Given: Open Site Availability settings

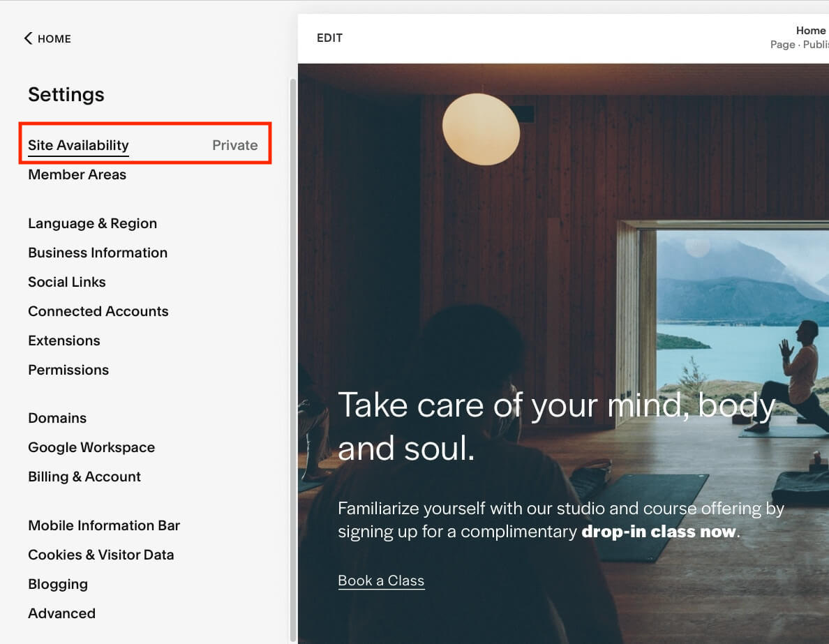Looking at the screenshot, I should 78,145.
